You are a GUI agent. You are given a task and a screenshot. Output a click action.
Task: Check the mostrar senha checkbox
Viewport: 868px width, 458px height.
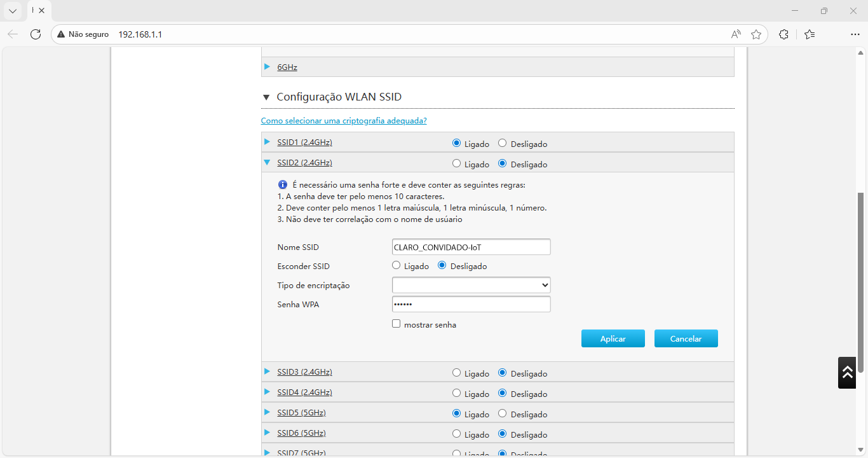point(397,324)
